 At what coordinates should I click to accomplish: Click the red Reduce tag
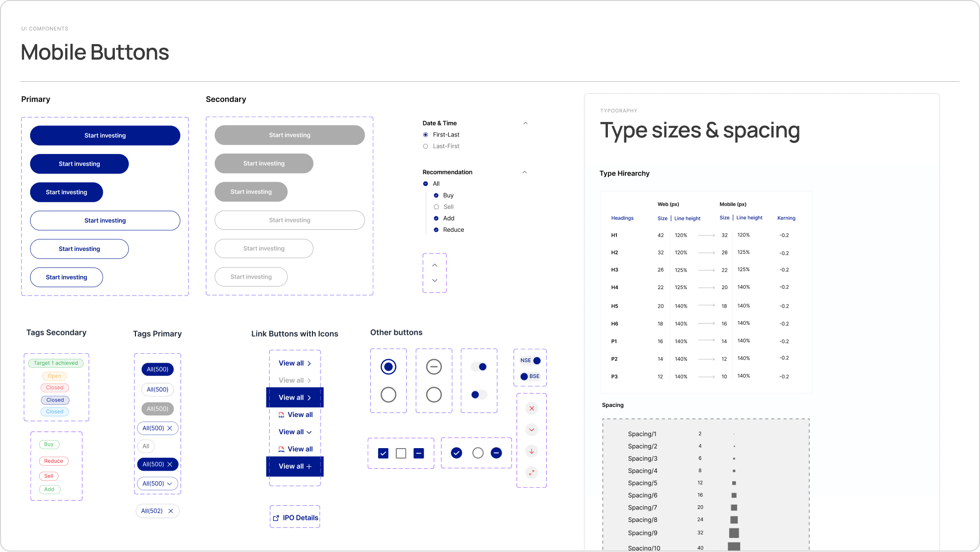pos(54,461)
